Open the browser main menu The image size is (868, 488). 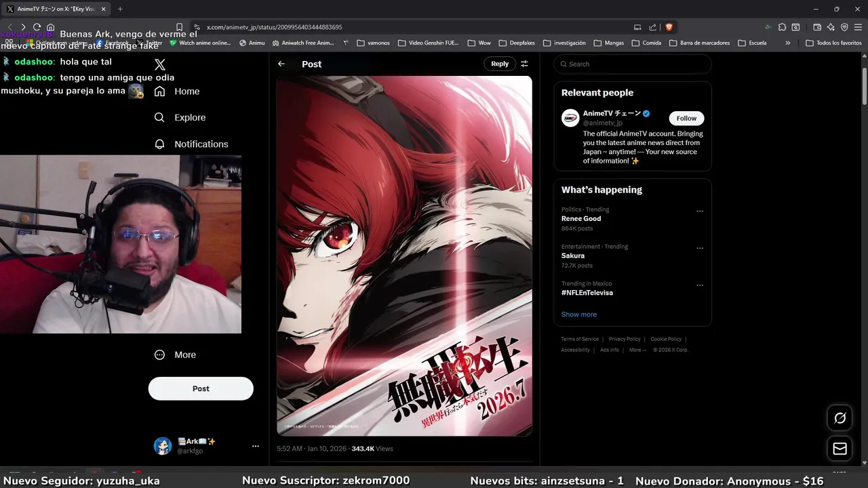point(858,27)
